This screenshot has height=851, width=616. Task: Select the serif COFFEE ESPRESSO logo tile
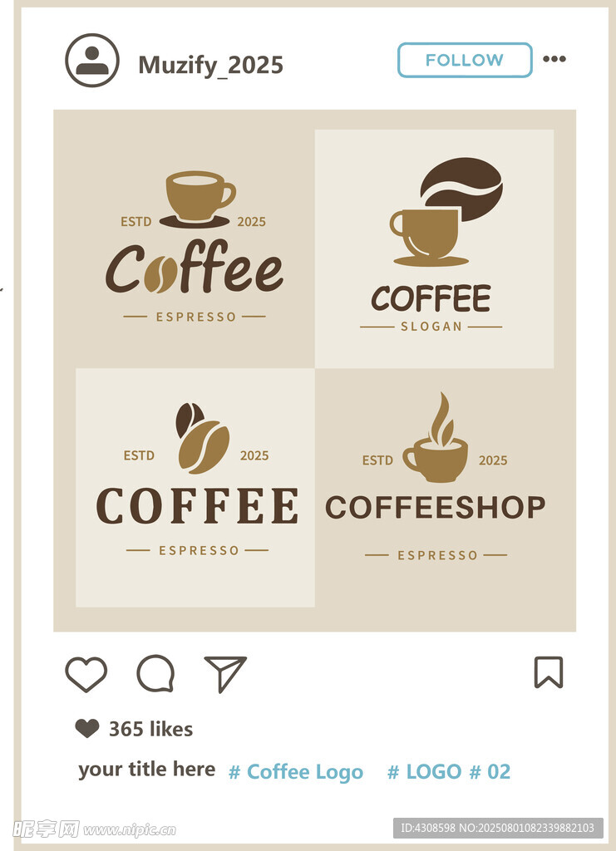click(x=195, y=487)
